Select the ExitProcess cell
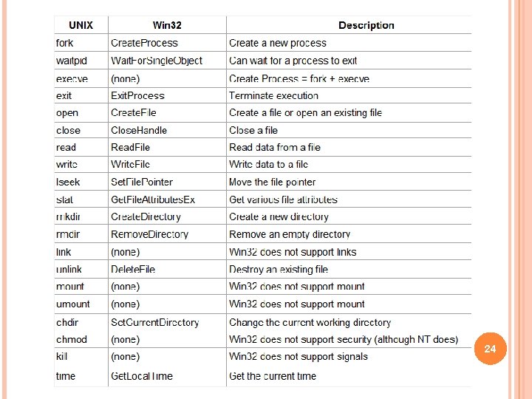The height and width of the screenshot is (399, 532). coord(137,95)
